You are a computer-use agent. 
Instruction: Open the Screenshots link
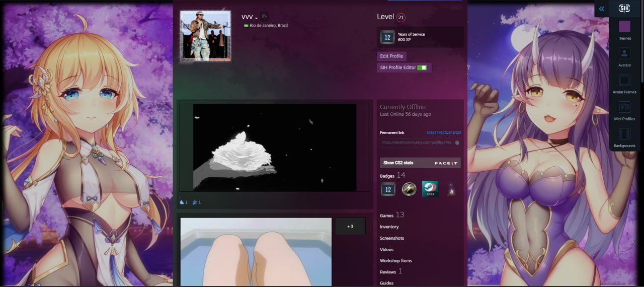tap(392, 238)
